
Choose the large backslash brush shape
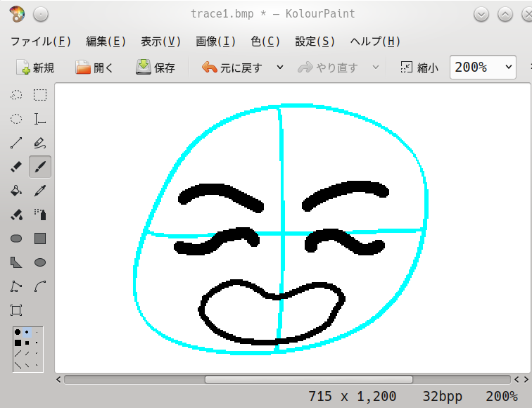tap(18, 365)
